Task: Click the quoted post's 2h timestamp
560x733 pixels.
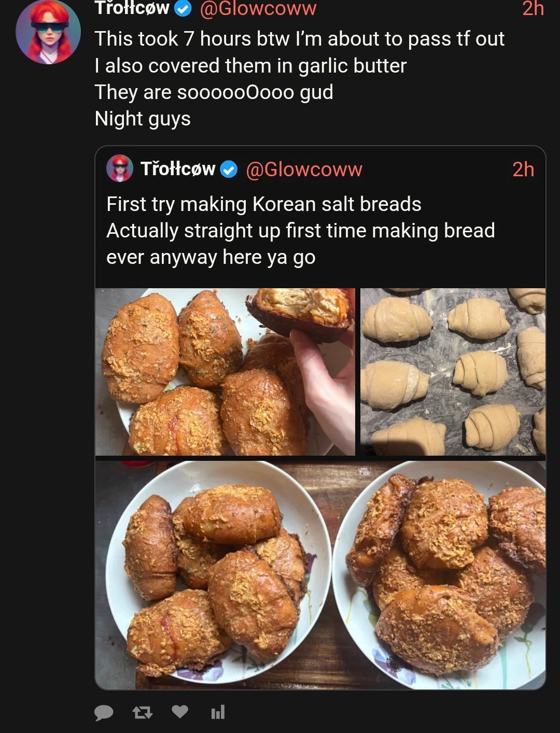Action: [x=523, y=170]
